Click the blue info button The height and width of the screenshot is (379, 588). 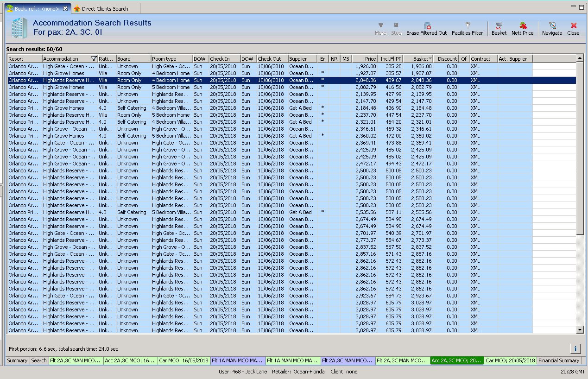coord(575,349)
